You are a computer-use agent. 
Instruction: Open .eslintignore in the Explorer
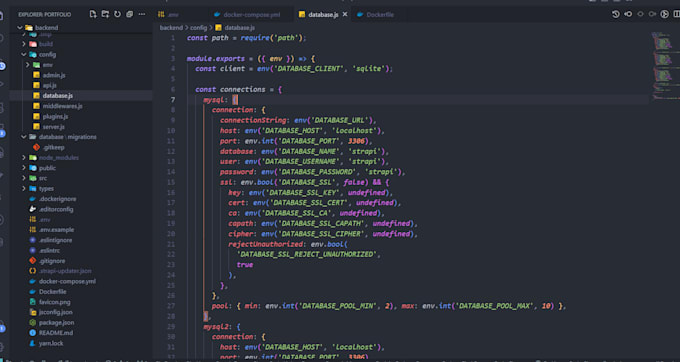pos(56,240)
